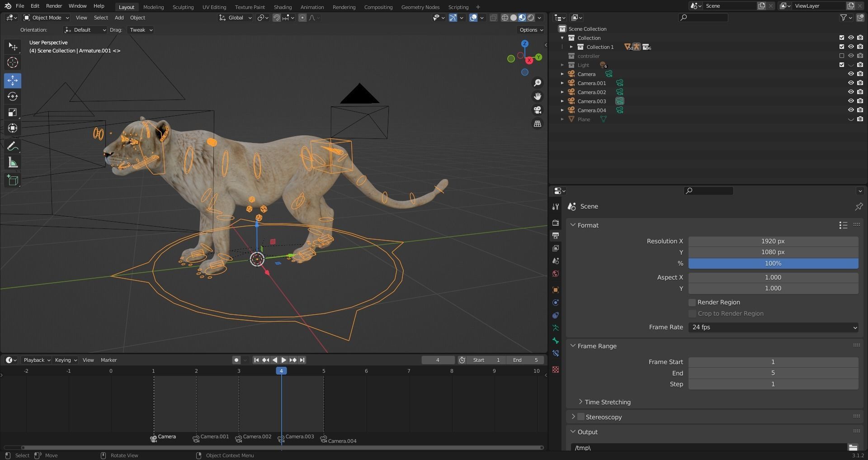Open the File menu

[x=20, y=6]
